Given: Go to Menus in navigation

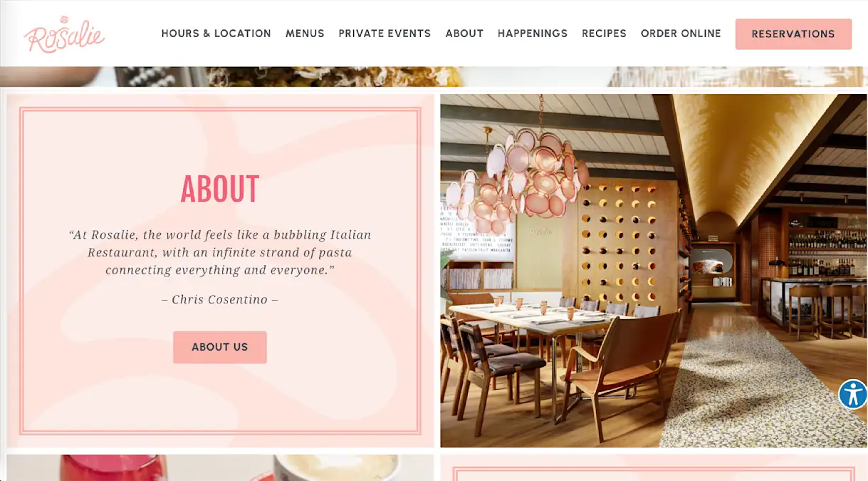Looking at the screenshot, I should tap(305, 33).
